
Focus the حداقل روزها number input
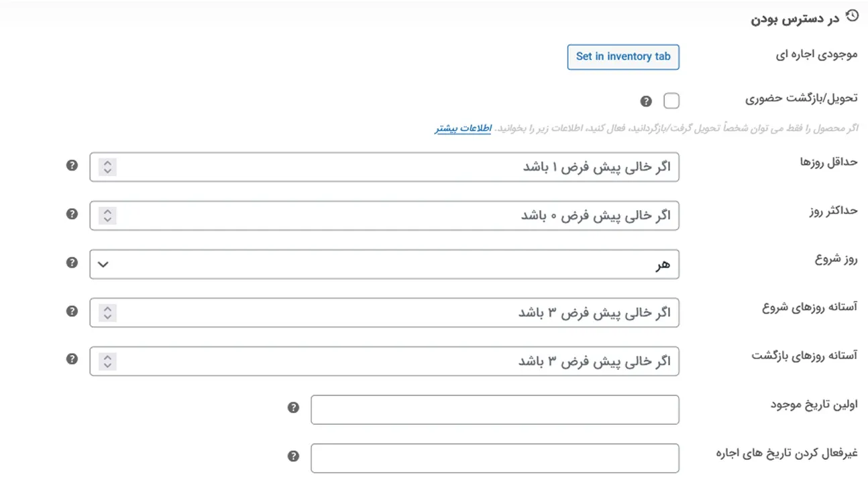point(384,167)
